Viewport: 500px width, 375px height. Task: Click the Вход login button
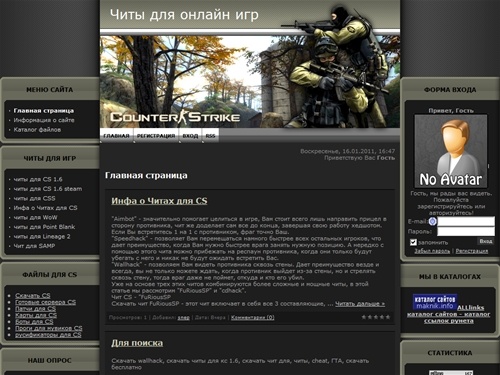click(486, 241)
